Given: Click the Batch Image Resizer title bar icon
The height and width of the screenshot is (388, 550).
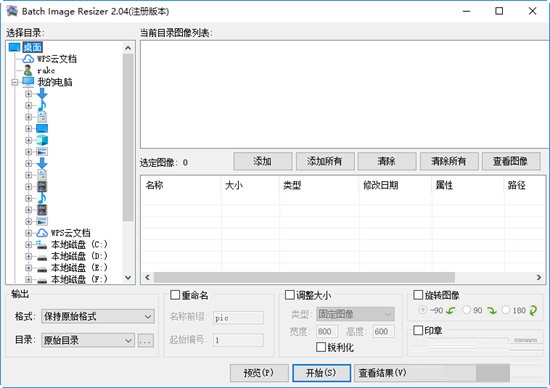Looking at the screenshot, I should click(12, 11).
